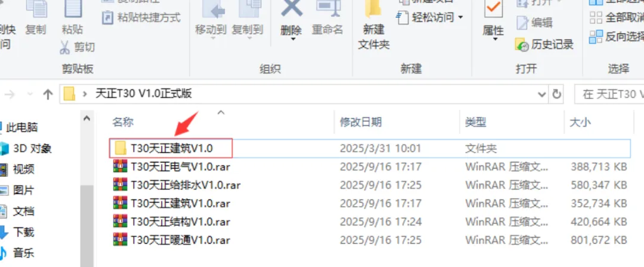Click the up-arrow navigation button
Image resolution: width=644 pixels, height=267 pixels.
point(48,94)
